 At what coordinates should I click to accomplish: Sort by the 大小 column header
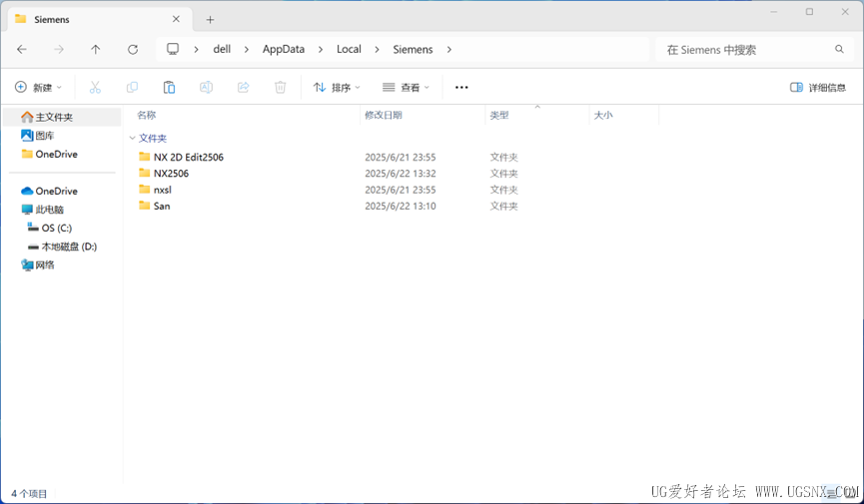coord(603,115)
